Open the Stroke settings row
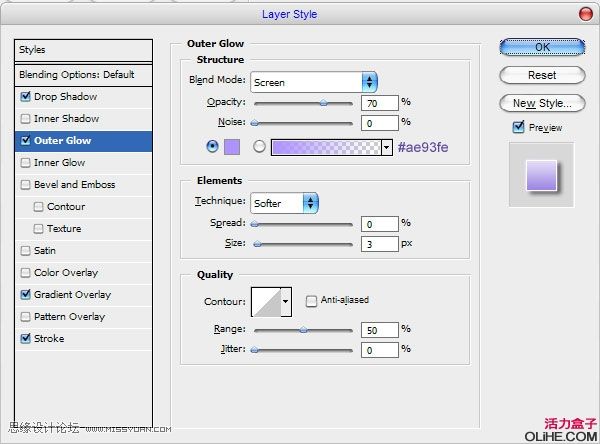Image resolution: width=600 pixels, height=444 pixels. (x=83, y=339)
